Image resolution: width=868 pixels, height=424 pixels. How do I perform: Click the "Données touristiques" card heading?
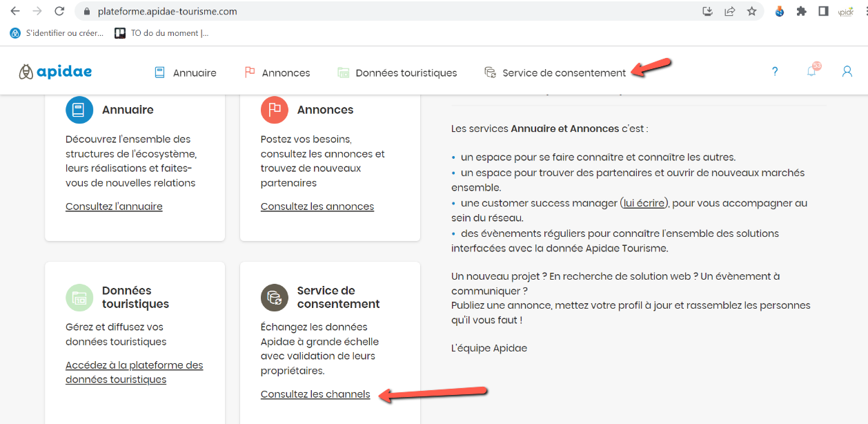(135, 298)
